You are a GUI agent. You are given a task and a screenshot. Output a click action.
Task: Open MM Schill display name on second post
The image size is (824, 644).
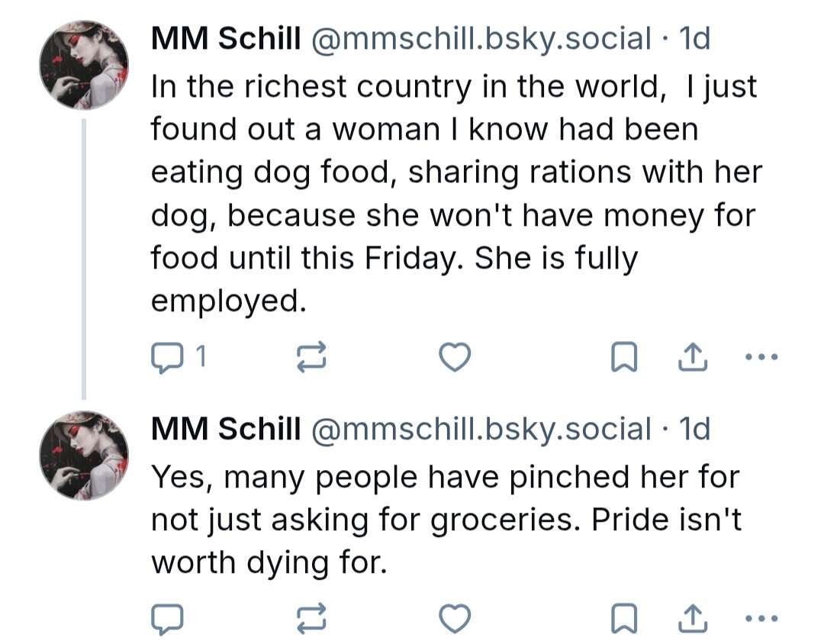pos(226,430)
